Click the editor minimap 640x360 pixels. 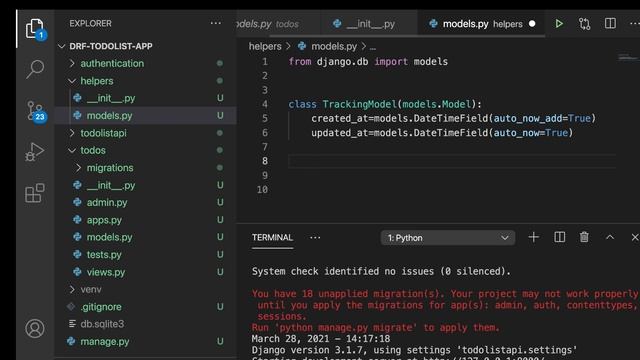pos(628,58)
